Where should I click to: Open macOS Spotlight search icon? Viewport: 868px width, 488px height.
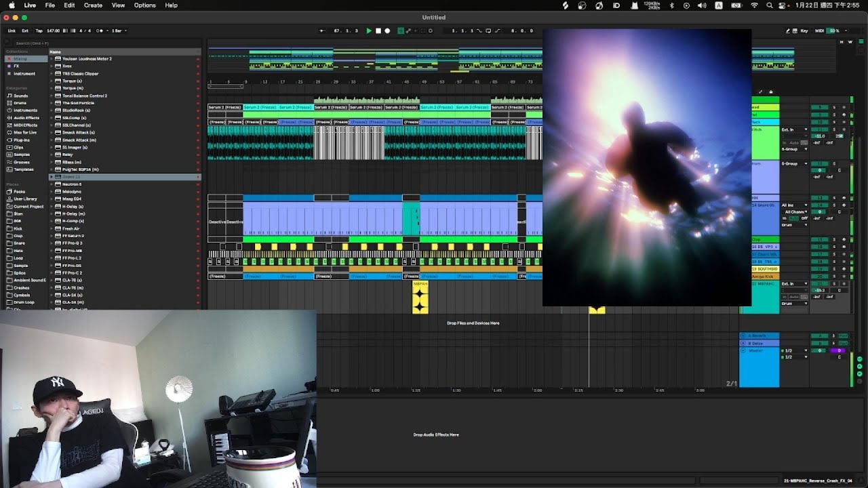[770, 5]
